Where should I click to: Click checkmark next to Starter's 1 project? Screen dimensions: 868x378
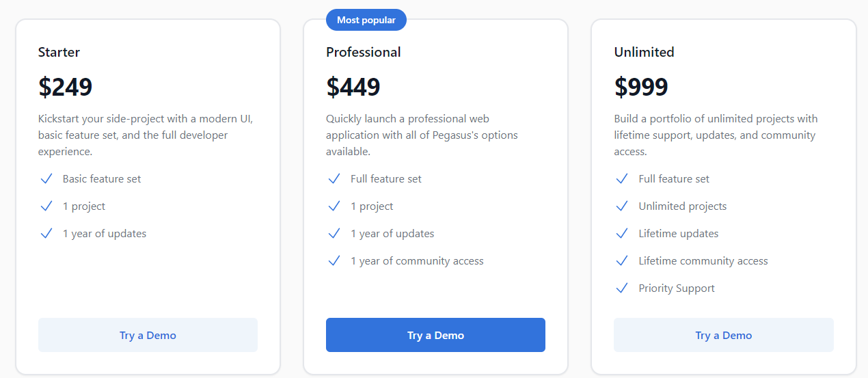pos(46,206)
